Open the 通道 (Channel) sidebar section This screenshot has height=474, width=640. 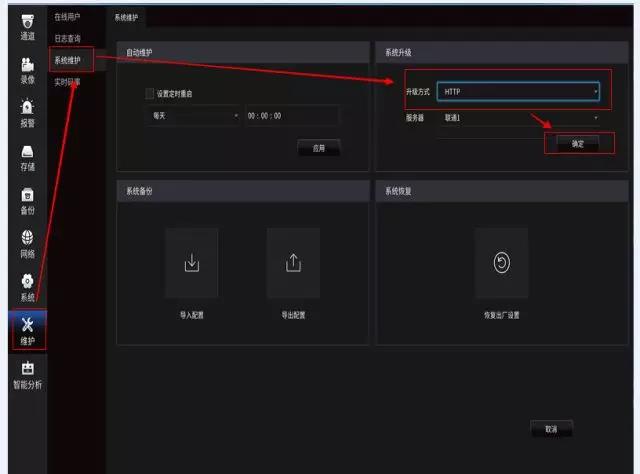pos(27,26)
